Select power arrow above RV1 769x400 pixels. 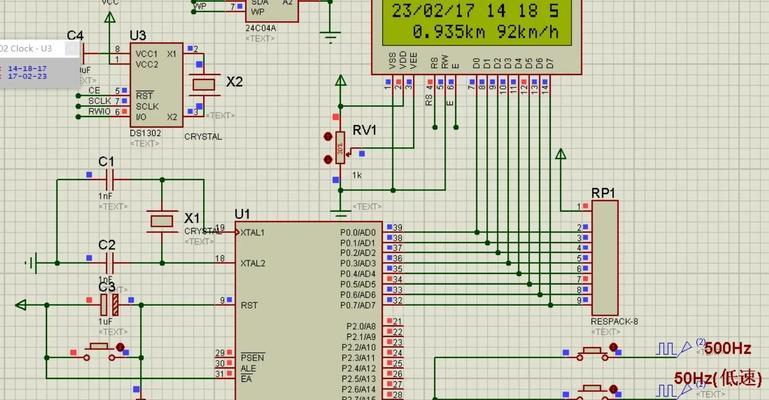click(340, 80)
